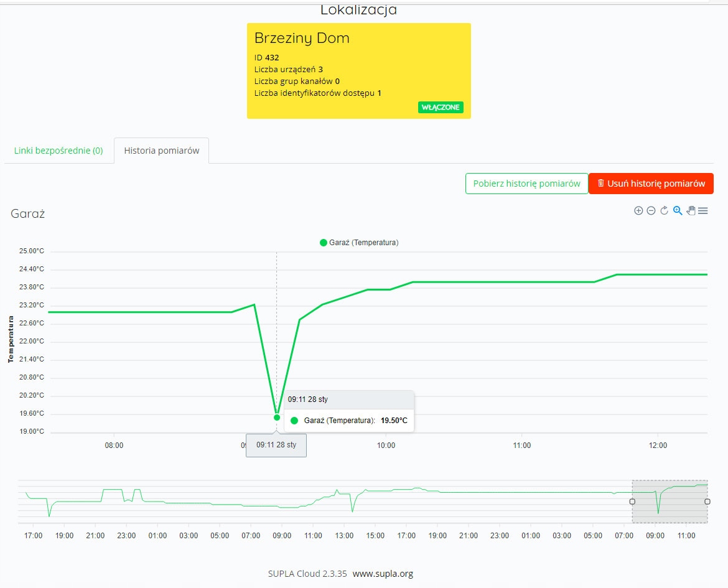The width and height of the screenshot is (728, 588).
Task: Open the www.supla.org link in the footer
Action: 383,574
